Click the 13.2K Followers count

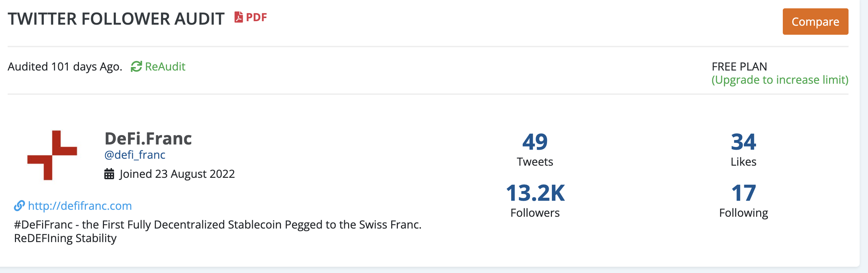tap(535, 193)
